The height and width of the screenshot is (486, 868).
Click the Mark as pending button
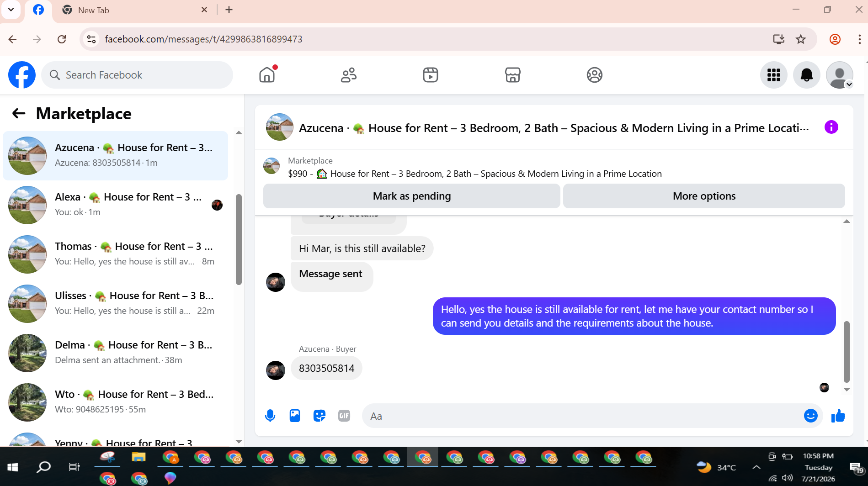412,196
